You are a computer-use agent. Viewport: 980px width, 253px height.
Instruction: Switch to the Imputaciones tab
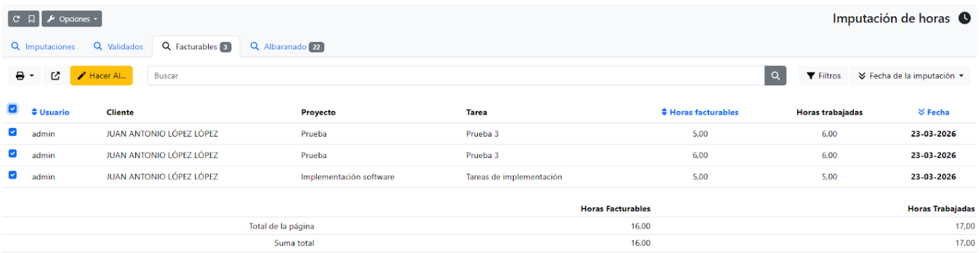[43, 47]
